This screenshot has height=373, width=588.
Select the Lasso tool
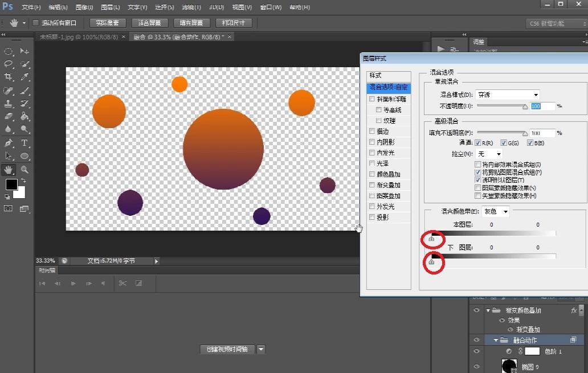coord(9,64)
